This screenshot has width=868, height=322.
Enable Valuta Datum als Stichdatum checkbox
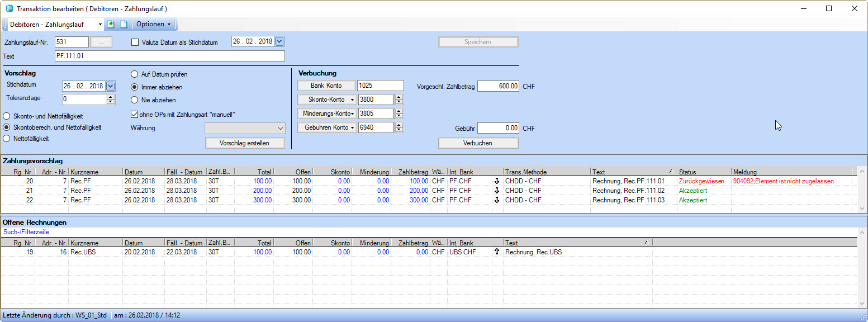[x=135, y=42]
